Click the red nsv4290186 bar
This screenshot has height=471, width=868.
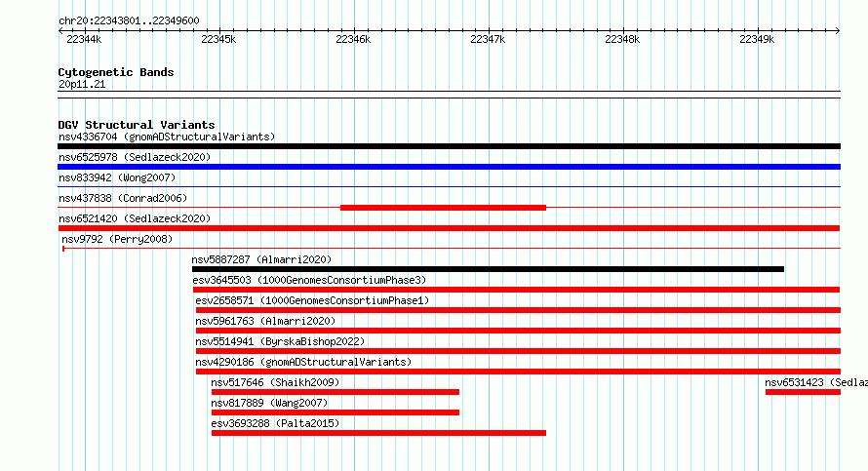(518, 372)
